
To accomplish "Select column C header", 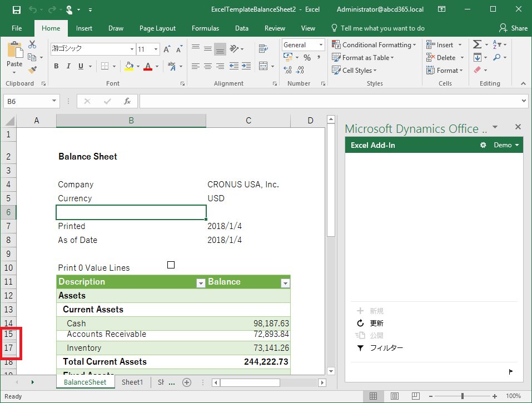I will click(248, 121).
